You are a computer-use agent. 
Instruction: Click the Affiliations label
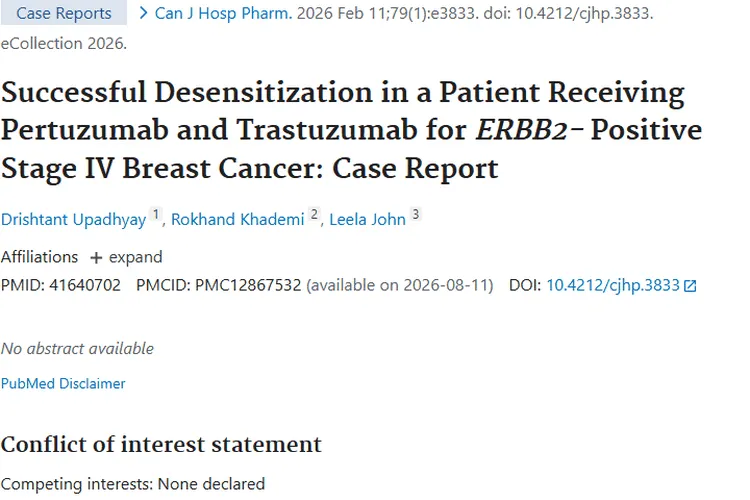pos(39,257)
